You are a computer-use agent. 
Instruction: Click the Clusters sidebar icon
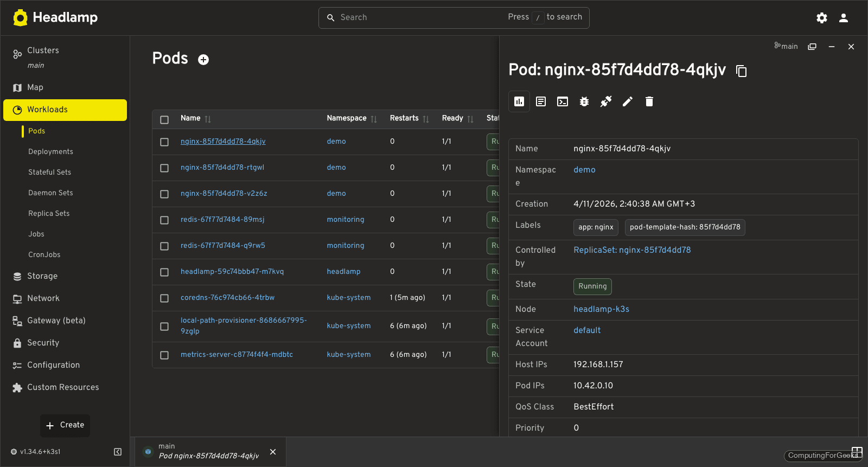coord(17,54)
